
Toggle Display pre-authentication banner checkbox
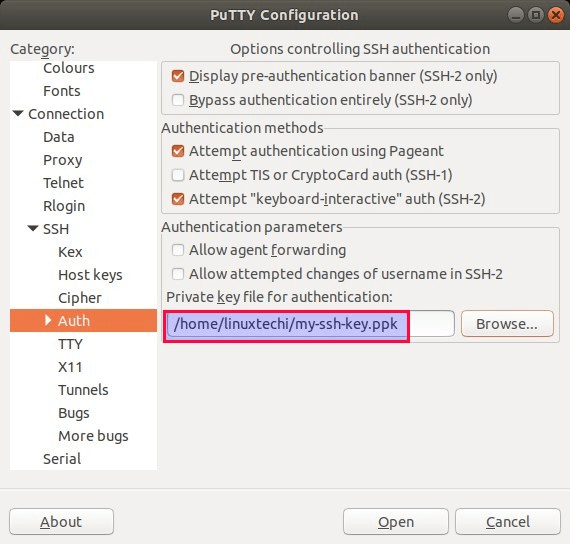[178, 76]
